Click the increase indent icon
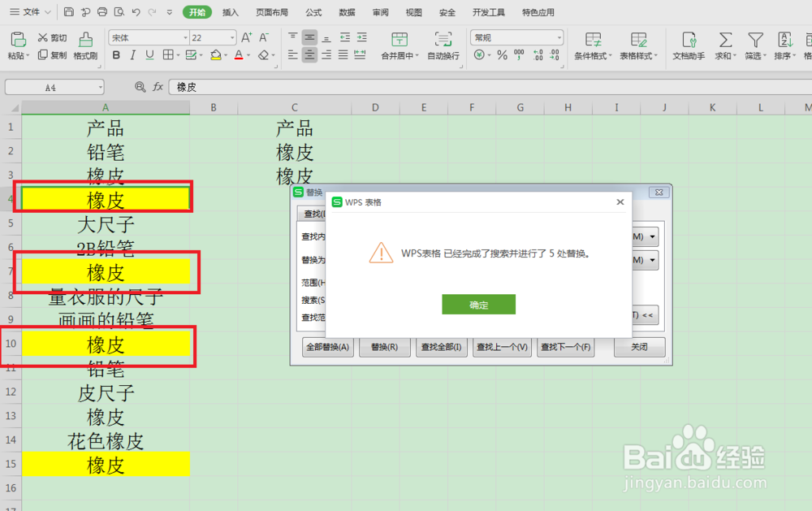Screen dimensions: 812x511 [362, 37]
